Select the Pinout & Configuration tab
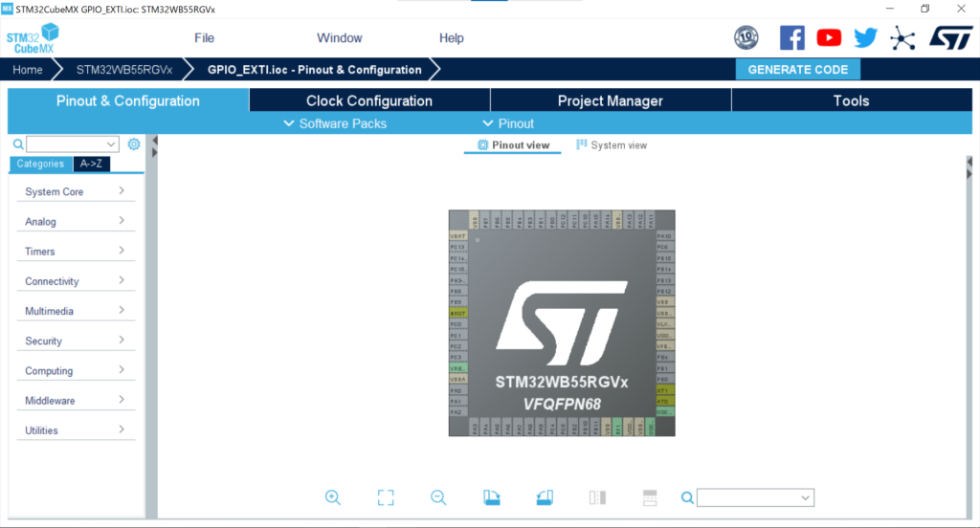The width and height of the screenshot is (980, 528). (x=128, y=100)
